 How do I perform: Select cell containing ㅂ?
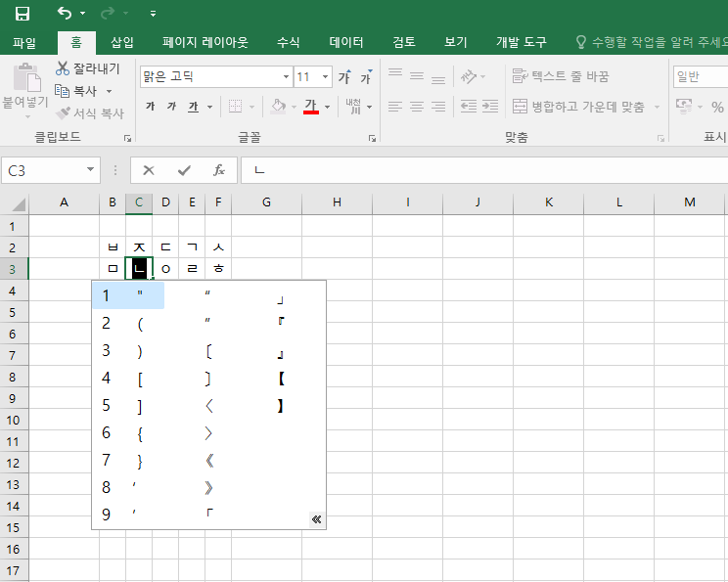tap(113, 247)
